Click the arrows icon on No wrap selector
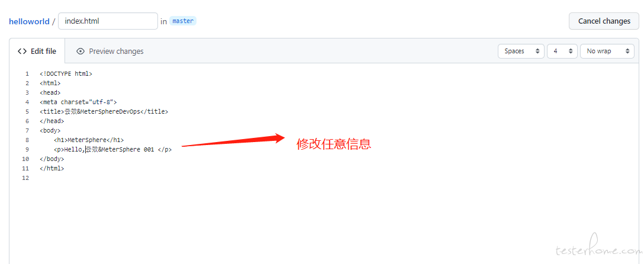Viewport: 644px width, 264px height. 627,51
